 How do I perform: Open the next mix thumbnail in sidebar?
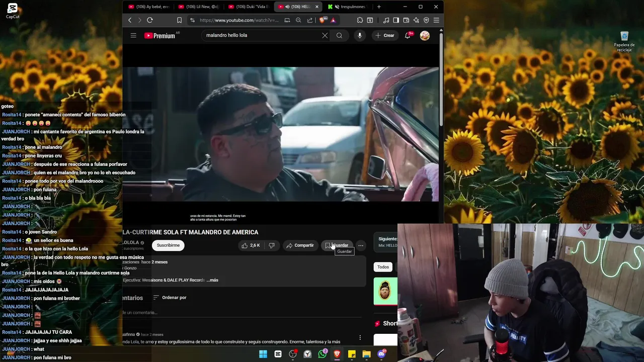[x=385, y=291]
